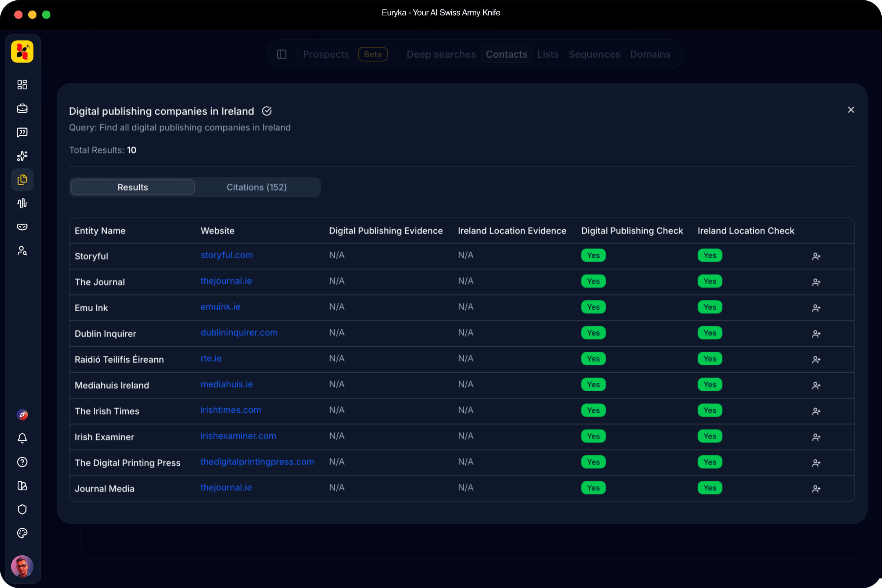Open the Contacts tab
Viewport: 882px width, 588px height.
click(507, 54)
